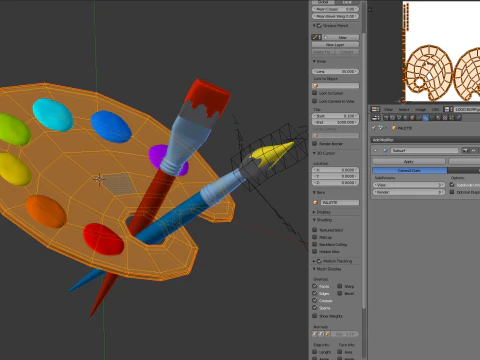Image resolution: width=480 pixels, height=360 pixels.
Task: Enable split normals display icon under Normals
Action: 321,334
